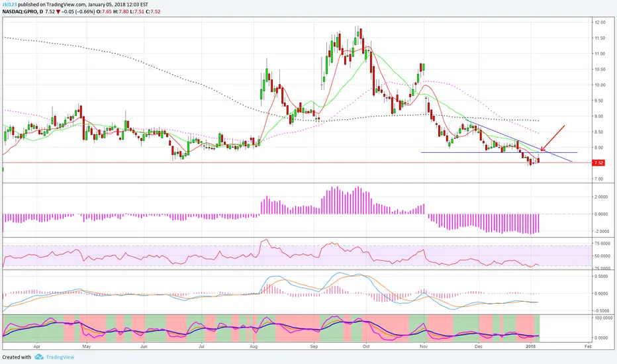Click the C:7.52 close value in header
The height and width of the screenshot is (364, 617).
pyautogui.click(x=153, y=12)
